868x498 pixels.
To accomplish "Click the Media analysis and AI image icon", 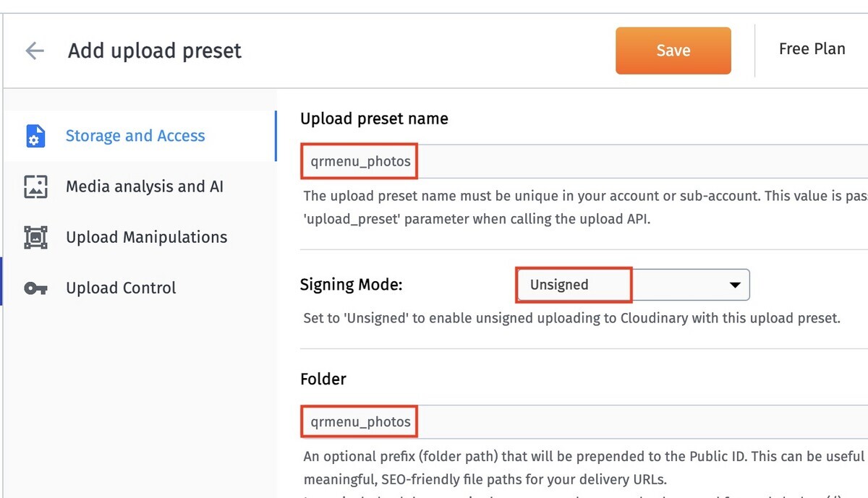I will pyautogui.click(x=36, y=186).
